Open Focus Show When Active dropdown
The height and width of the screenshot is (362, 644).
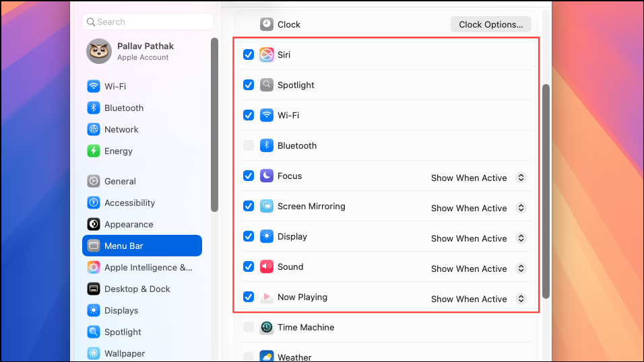(478, 178)
